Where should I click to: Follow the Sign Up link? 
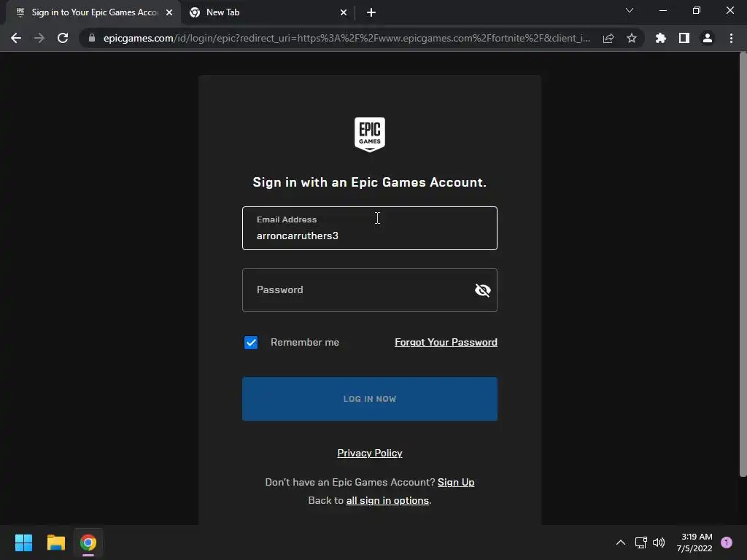456,483
